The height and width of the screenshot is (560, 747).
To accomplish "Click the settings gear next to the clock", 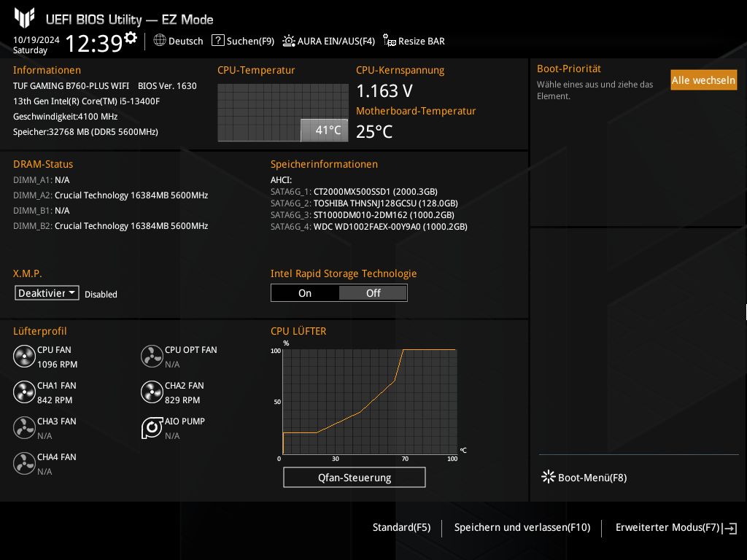I will [x=130, y=38].
